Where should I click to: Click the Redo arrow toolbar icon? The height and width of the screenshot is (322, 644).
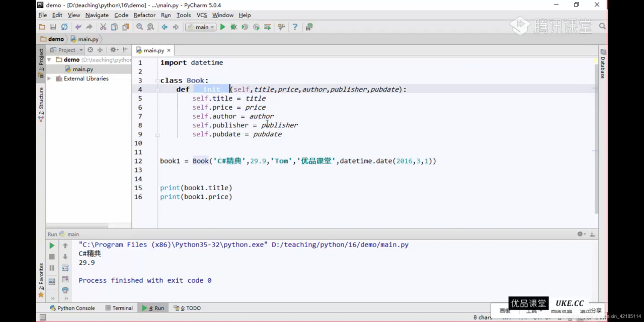89,27
